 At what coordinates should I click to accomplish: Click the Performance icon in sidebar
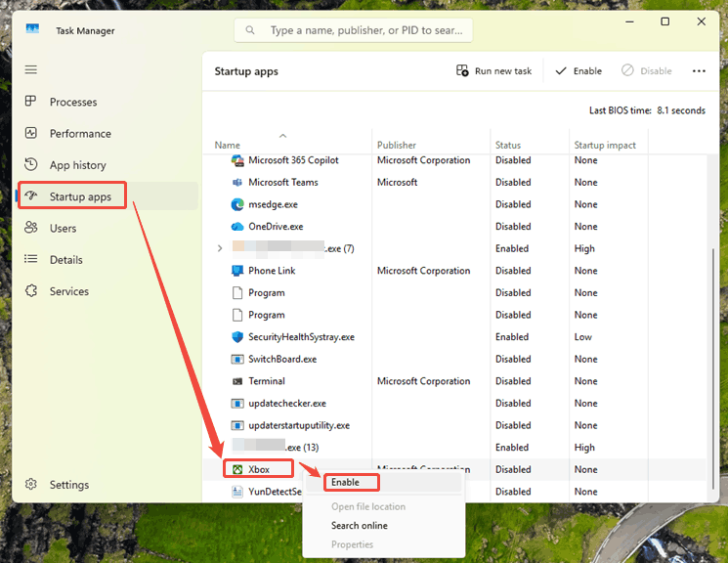point(30,133)
